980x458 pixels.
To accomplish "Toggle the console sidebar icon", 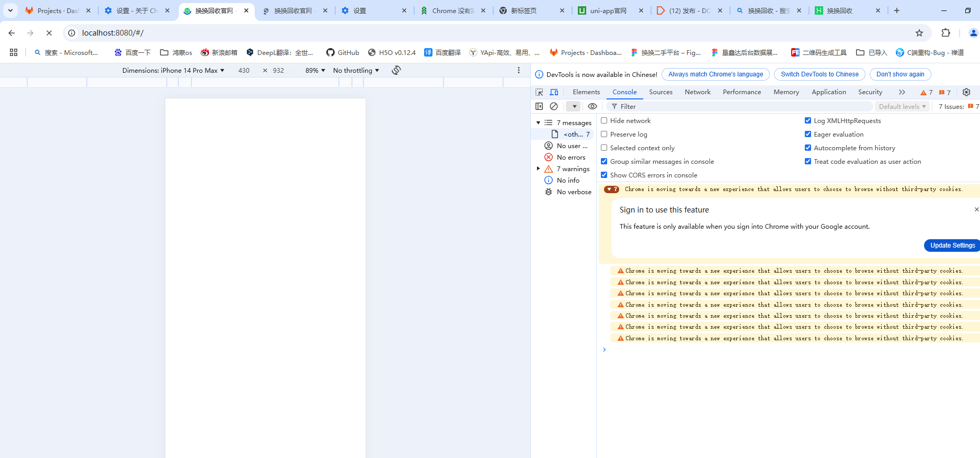I will coord(539,106).
